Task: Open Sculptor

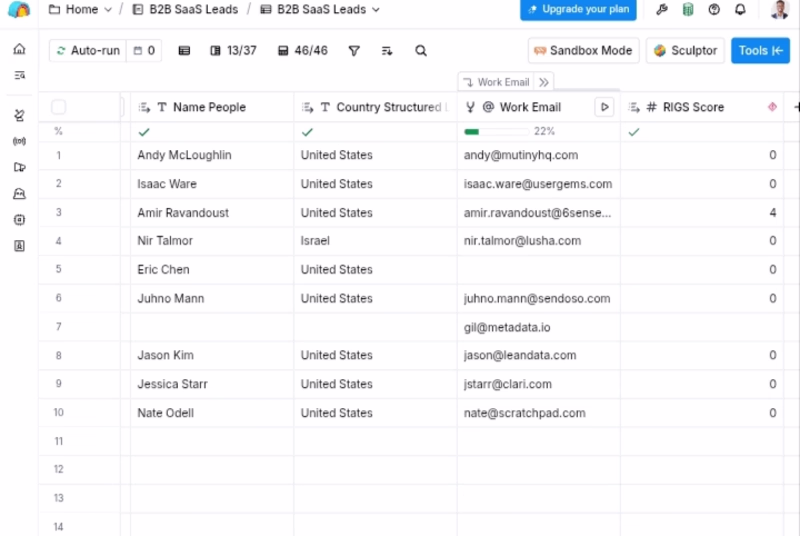Action: 685,50
